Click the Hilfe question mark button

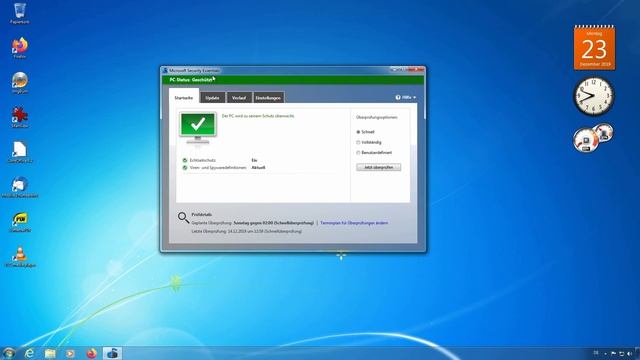[398, 98]
